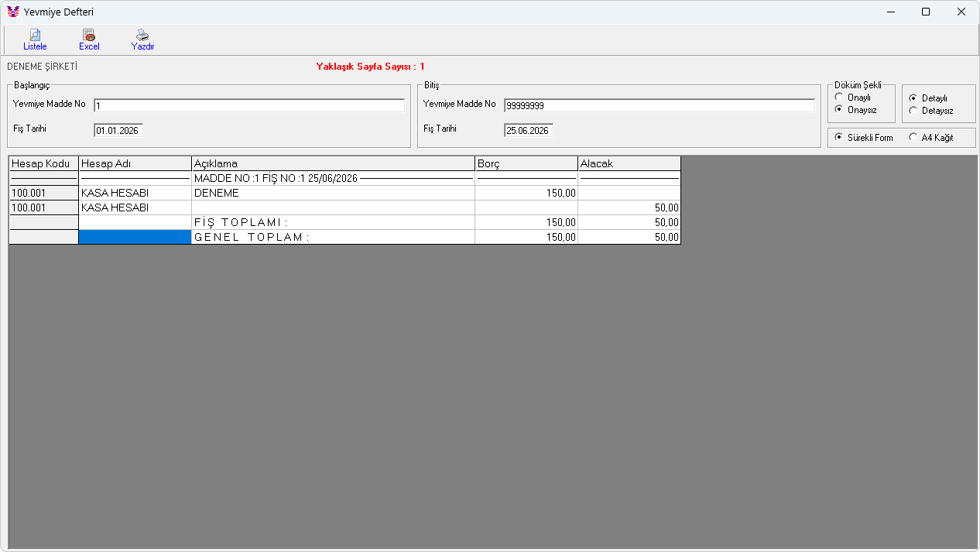
Task: Click the Yevmiye Defteri app icon in title bar
Action: tap(12, 12)
